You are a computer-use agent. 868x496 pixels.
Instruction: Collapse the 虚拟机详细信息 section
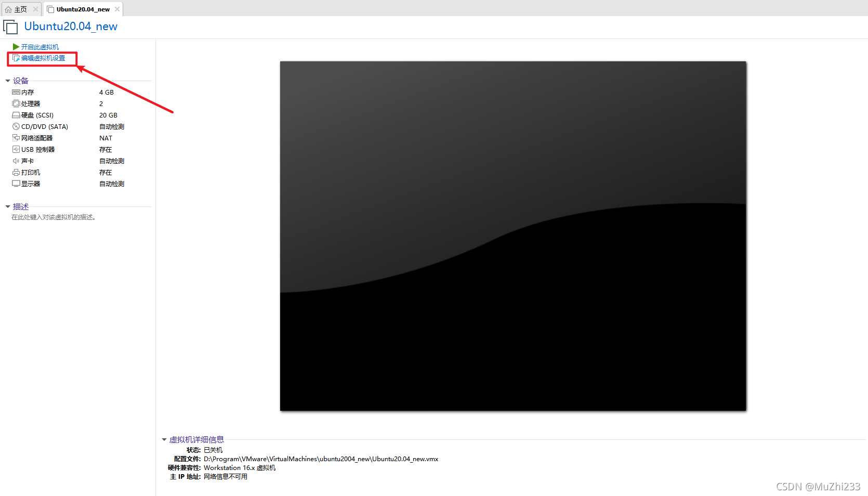(x=164, y=440)
